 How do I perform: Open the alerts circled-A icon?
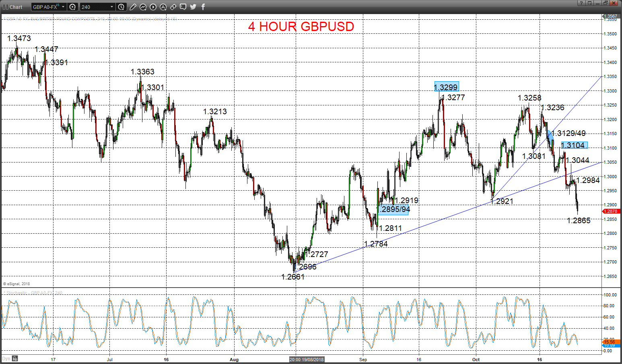(x=163, y=7)
